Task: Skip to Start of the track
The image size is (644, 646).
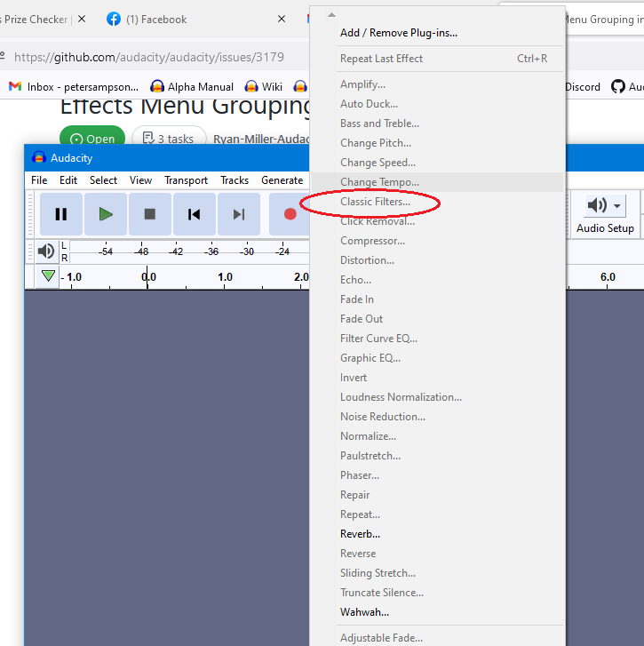Action: click(x=194, y=214)
